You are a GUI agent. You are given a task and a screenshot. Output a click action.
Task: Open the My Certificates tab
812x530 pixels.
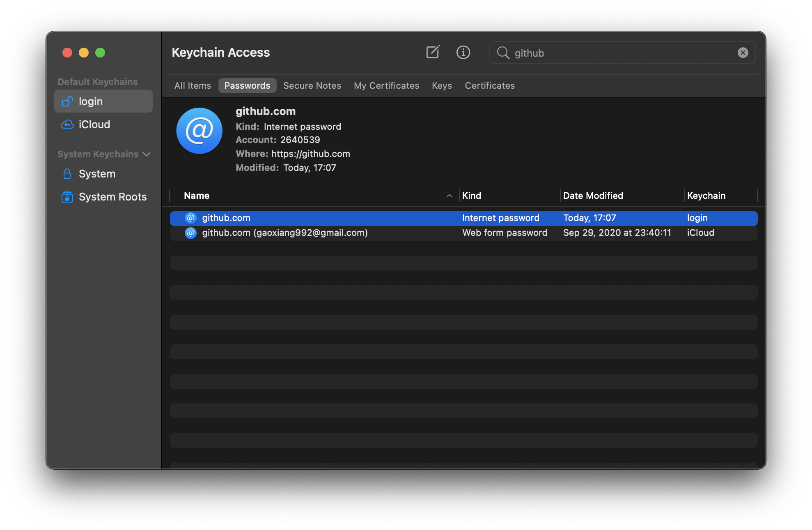(x=386, y=85)
